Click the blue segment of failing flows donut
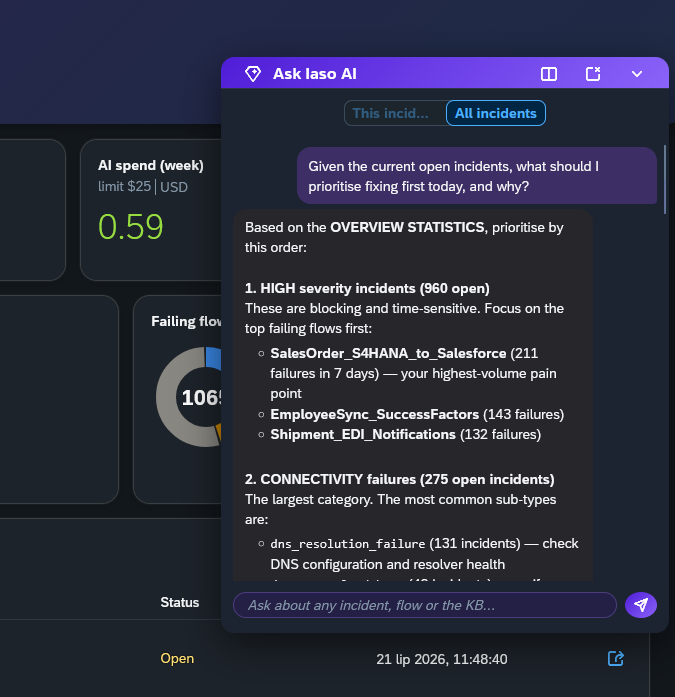Image resolution: width=675 pixels, height=697 pixels. [213, 358]
